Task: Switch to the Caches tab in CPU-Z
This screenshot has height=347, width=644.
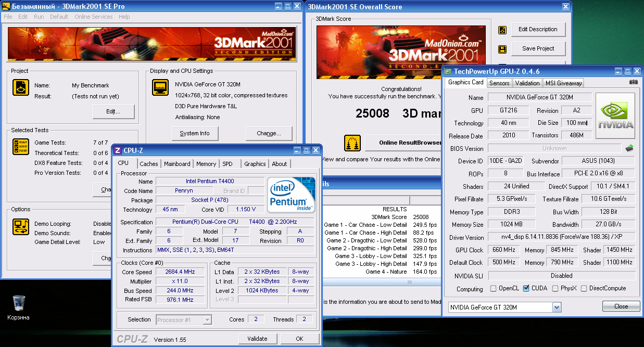Action: point(149,164)
